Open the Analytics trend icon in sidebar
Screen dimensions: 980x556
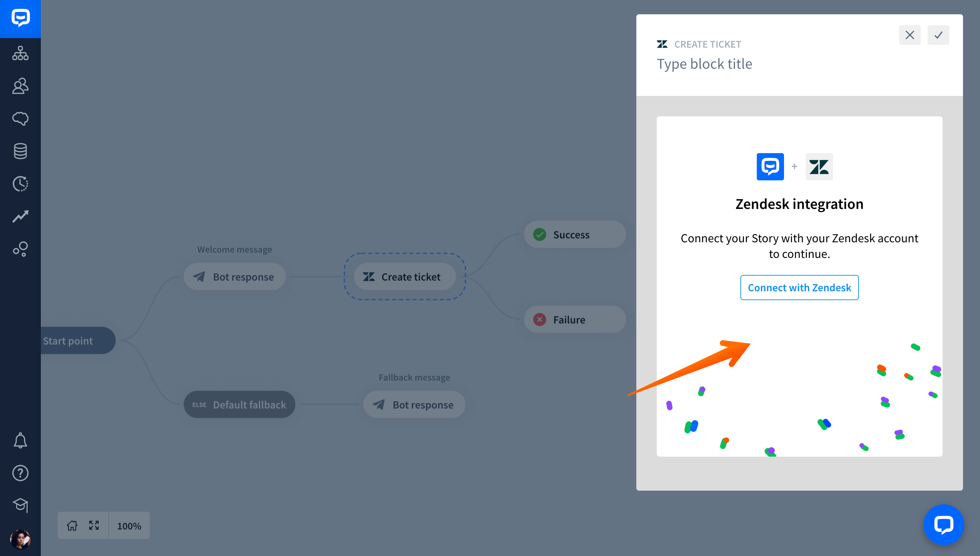20,216
